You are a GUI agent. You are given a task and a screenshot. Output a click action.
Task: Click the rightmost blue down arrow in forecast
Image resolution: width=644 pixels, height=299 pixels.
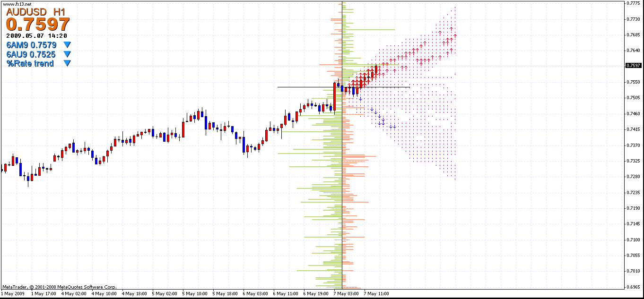click(x=394, y=127)
